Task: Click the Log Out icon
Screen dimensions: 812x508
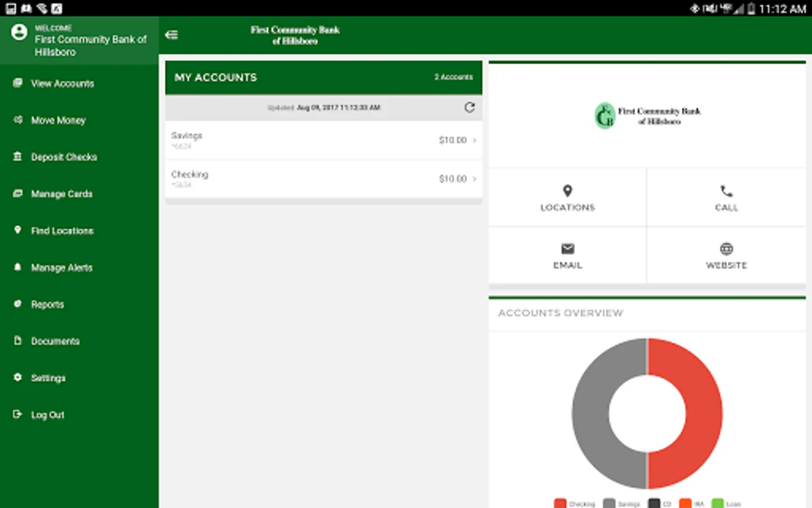Action: point(17,414)
